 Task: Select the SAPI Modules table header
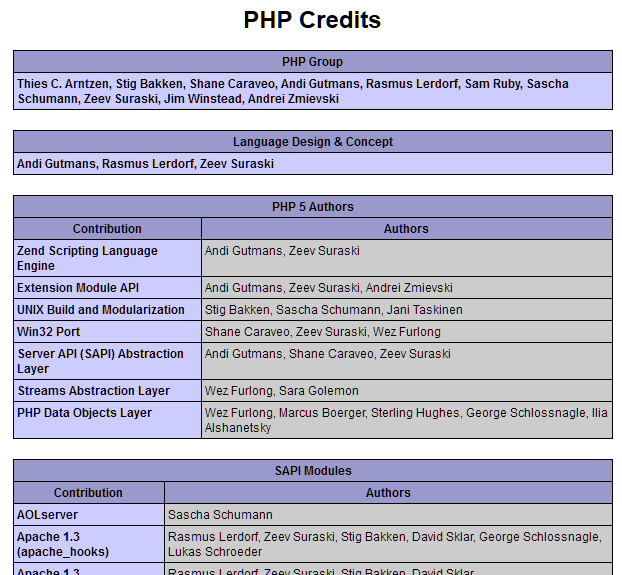(313, 471)
